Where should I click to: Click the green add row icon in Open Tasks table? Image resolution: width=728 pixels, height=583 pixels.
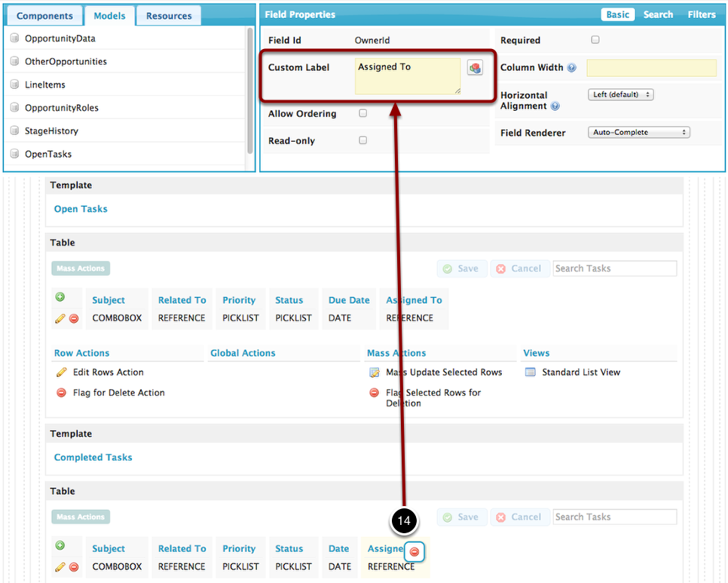[60, 297]
